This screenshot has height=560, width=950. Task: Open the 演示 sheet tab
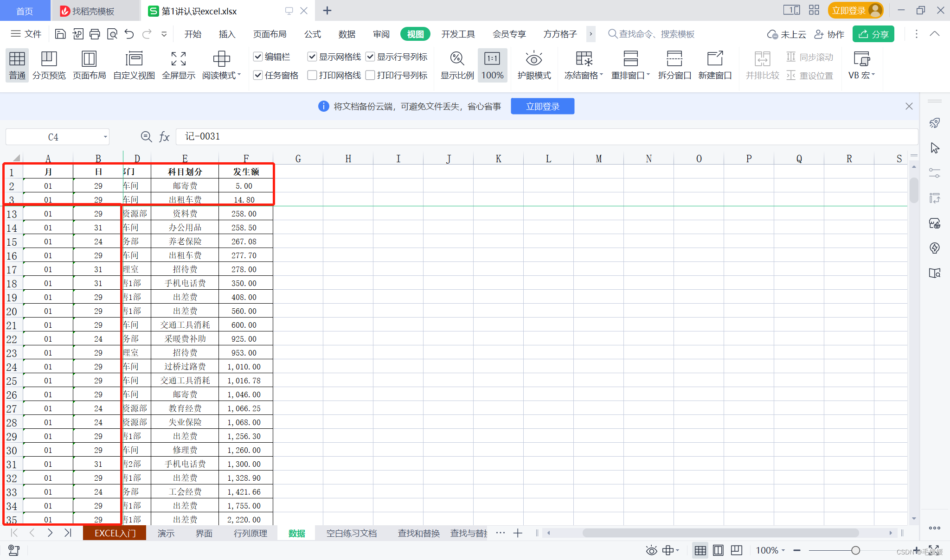pyautogui.click(x=166, y=533)
